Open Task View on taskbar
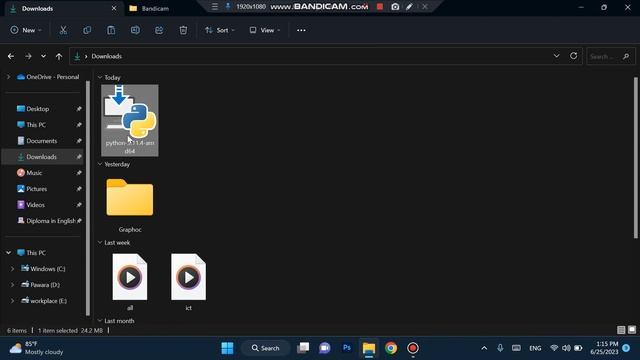Viewport: 640px width, 360px height. (x=303, y=348)
